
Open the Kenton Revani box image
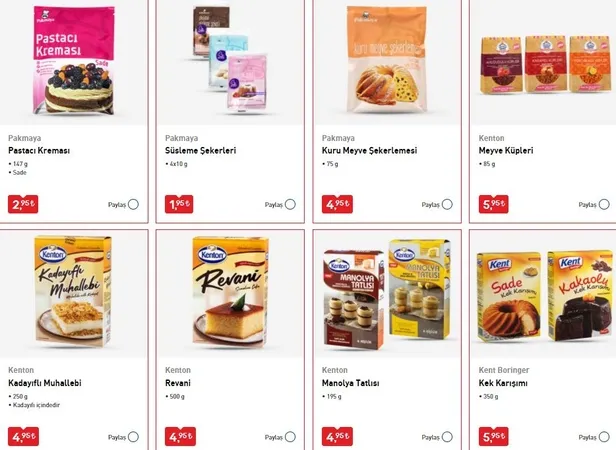230,292
